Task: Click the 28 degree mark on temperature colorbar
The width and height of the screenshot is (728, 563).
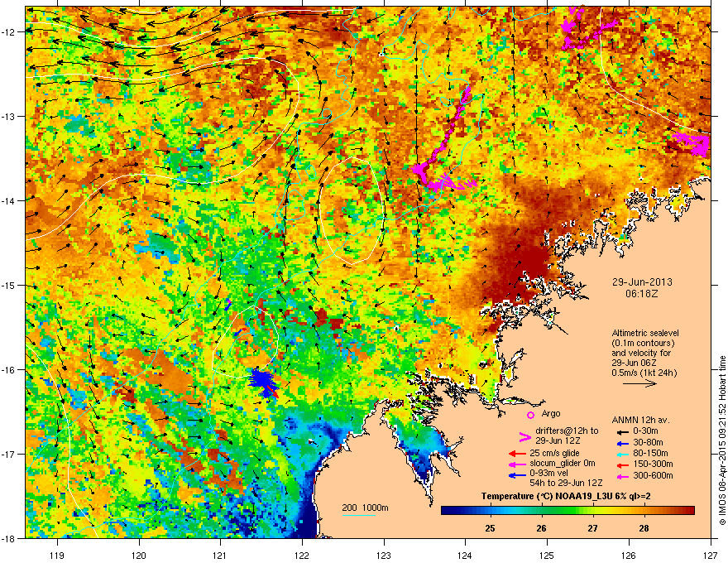Action: pos(644,528)
